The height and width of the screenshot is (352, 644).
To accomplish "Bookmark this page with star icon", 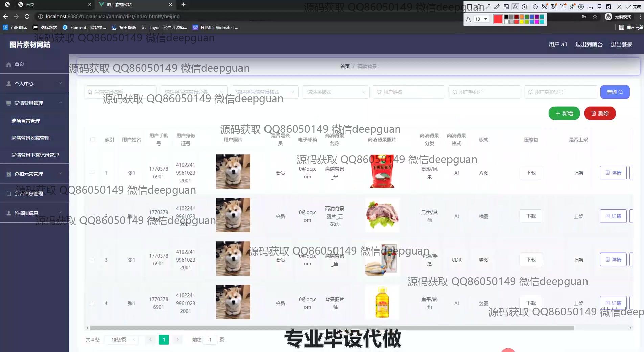I will point(595,16).
